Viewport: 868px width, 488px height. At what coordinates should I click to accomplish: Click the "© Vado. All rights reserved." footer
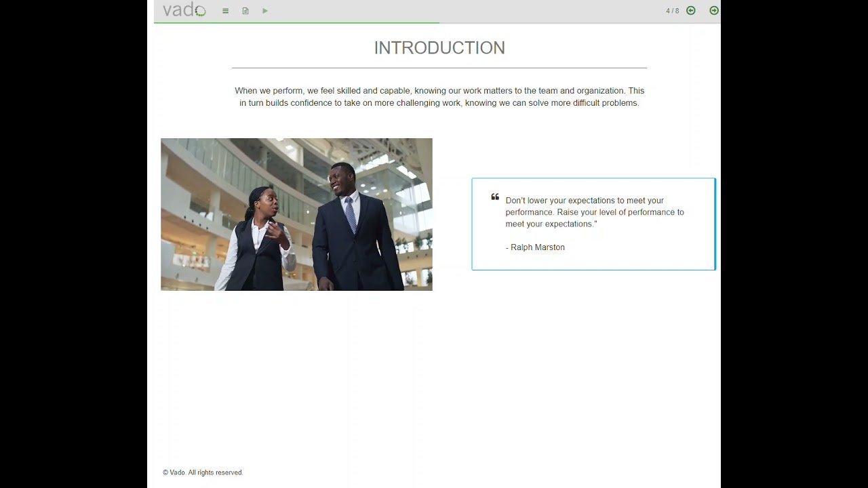pos(203,472)
